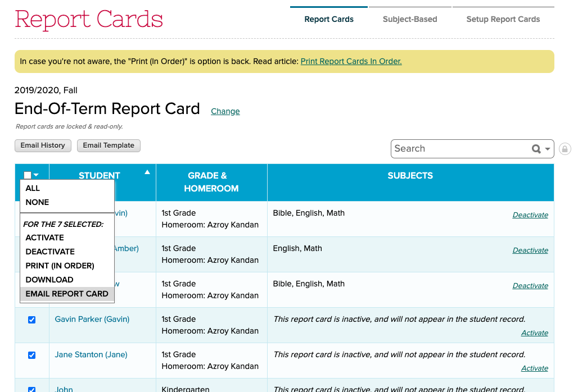The image size is (578, 392).
Task: Open Jane Stanton (Jane) student link
Action: (x=91, y=354)
